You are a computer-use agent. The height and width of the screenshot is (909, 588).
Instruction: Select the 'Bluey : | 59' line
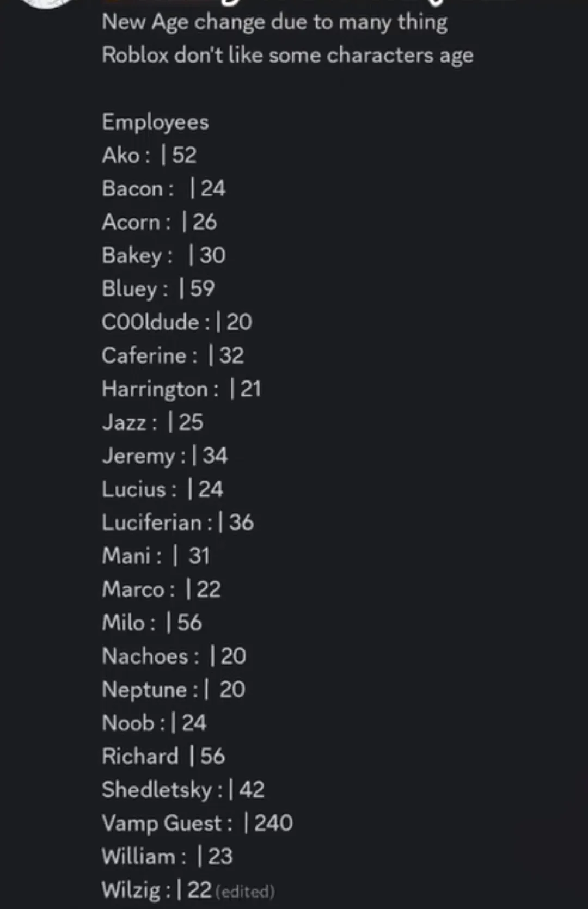158,289
